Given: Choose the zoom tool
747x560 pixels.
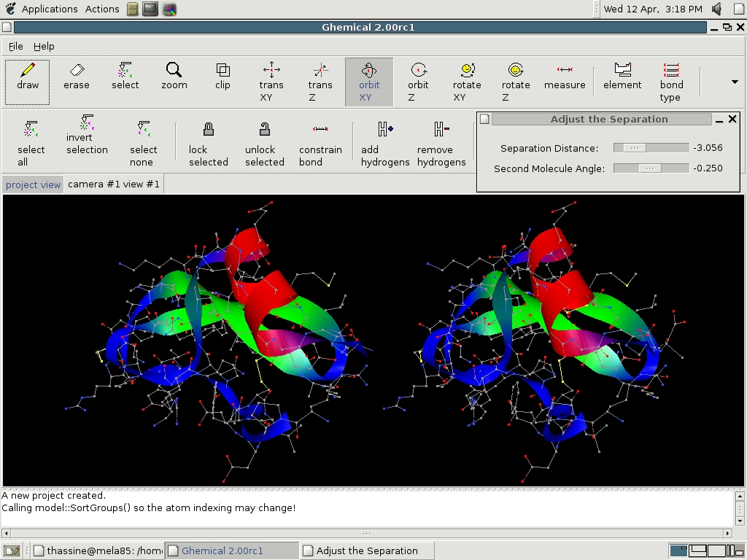Looking at the screenshot, I should pos(174,77).
